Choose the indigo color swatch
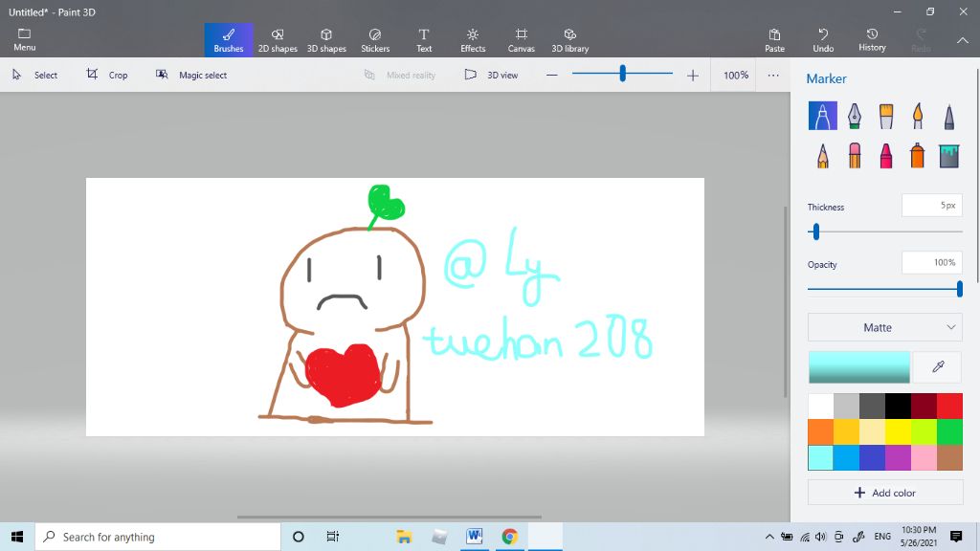980x551 pixels. [873, 457]
